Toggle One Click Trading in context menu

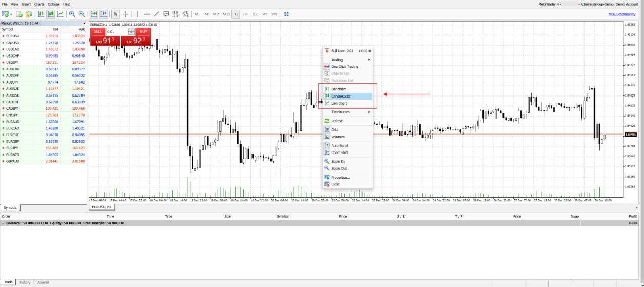(x=348, y=66)
